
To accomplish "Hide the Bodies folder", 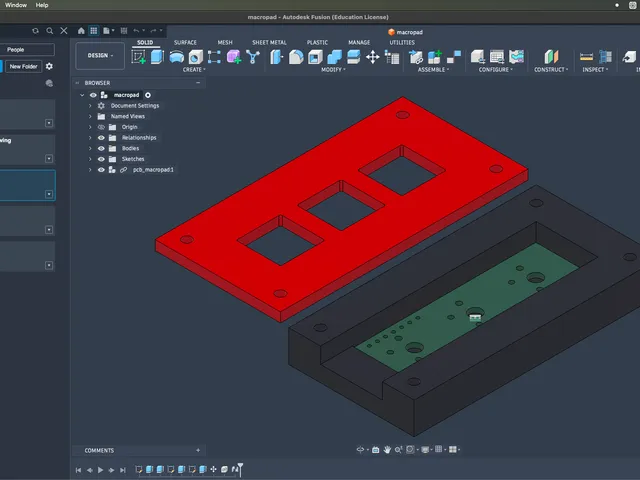I will tap(101, 148).
